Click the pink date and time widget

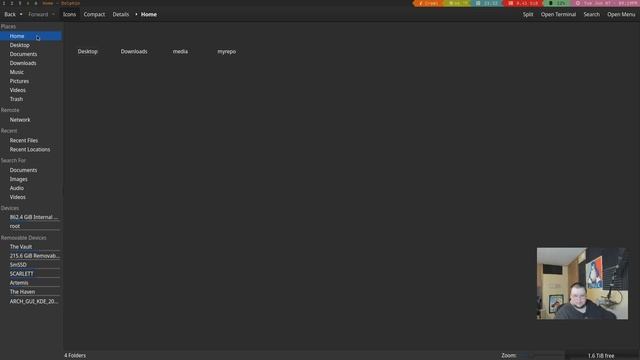pyautogui.click(x=605, y=3)
